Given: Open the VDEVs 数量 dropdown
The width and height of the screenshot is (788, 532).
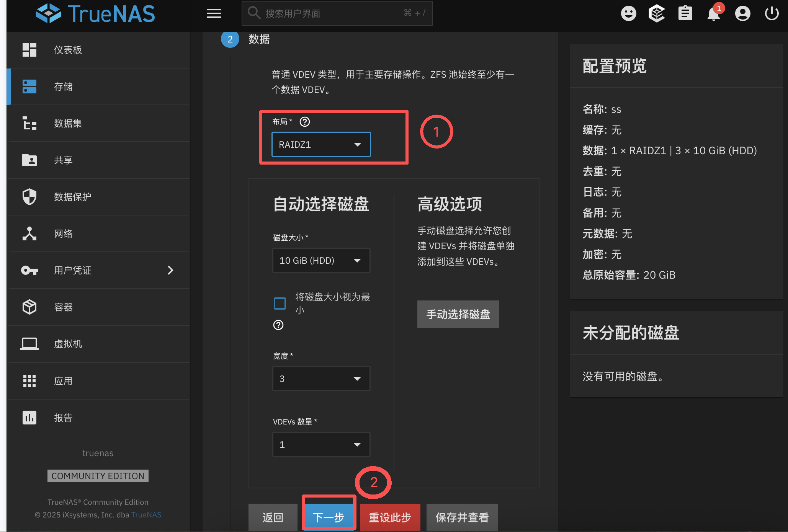Looking at the screenshot, I should tap(321, 444).
